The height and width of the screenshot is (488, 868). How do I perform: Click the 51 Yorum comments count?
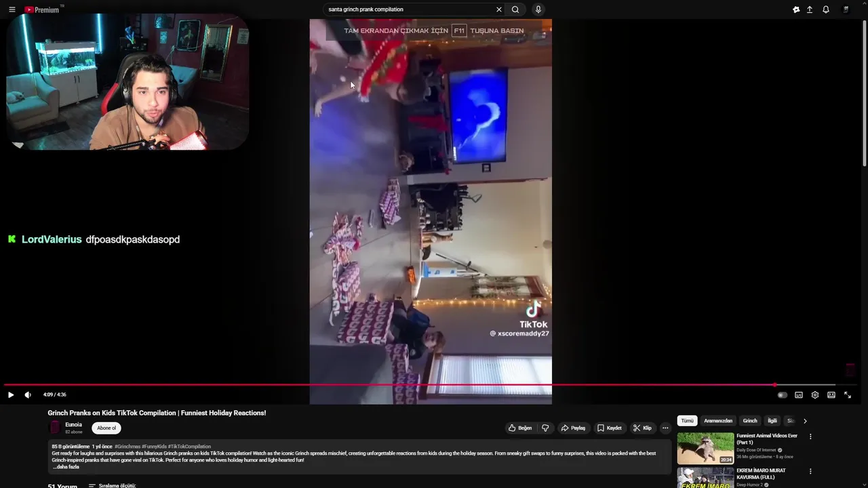62,485
